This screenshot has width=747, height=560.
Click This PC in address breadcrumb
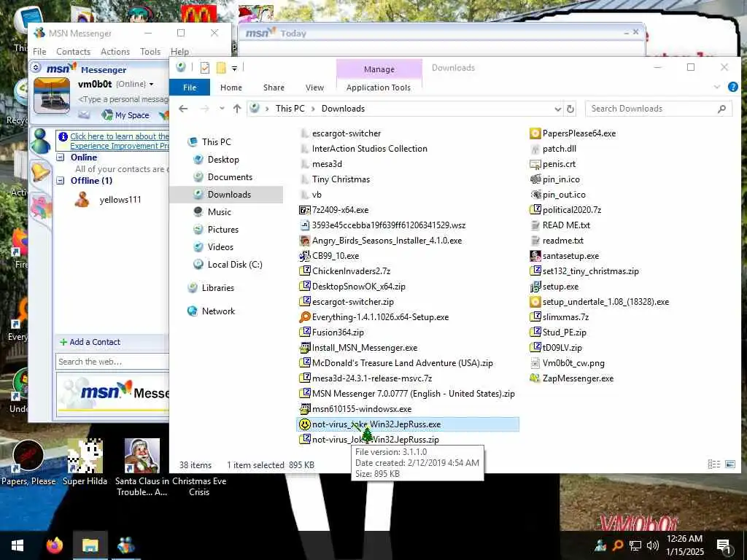click(290, 109)
